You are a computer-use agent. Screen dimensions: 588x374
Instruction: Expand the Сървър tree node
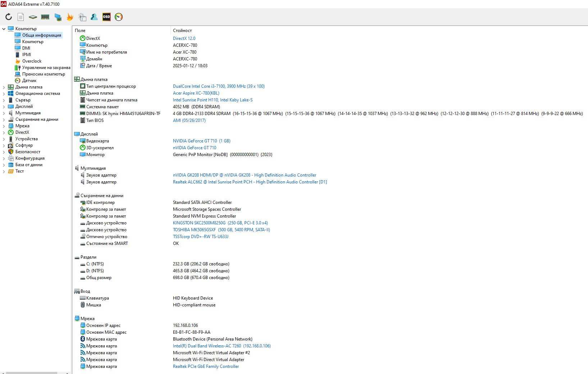[x=4, y=100]
